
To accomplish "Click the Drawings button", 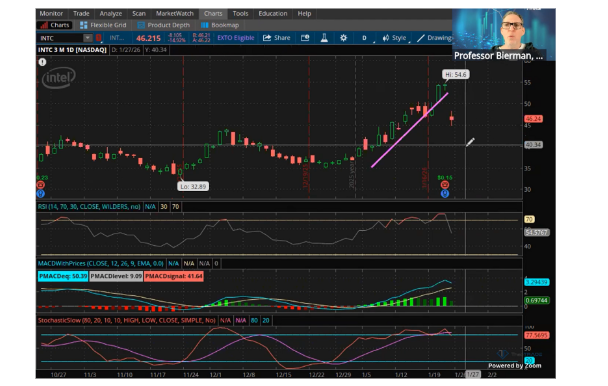I will coord(434,38).
